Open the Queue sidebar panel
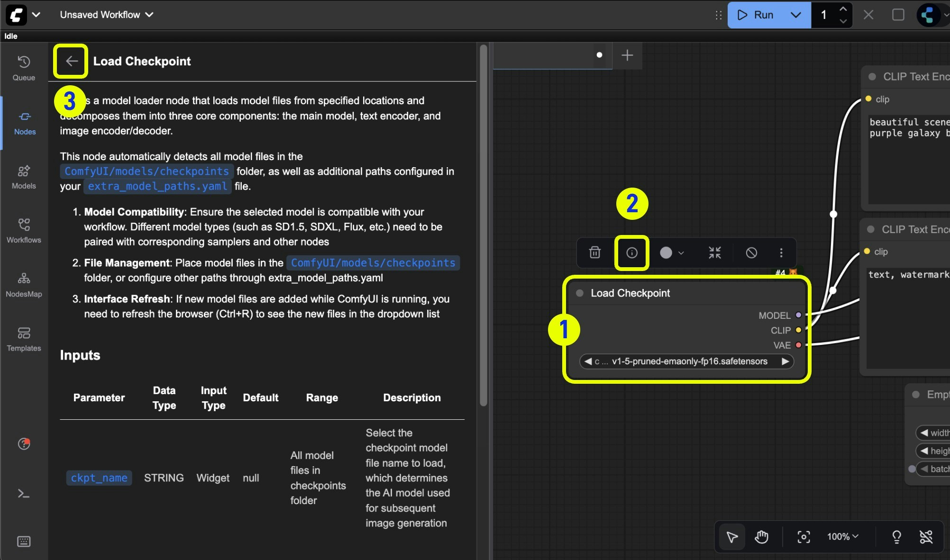 pyautogui.click(x=24, y=68)
